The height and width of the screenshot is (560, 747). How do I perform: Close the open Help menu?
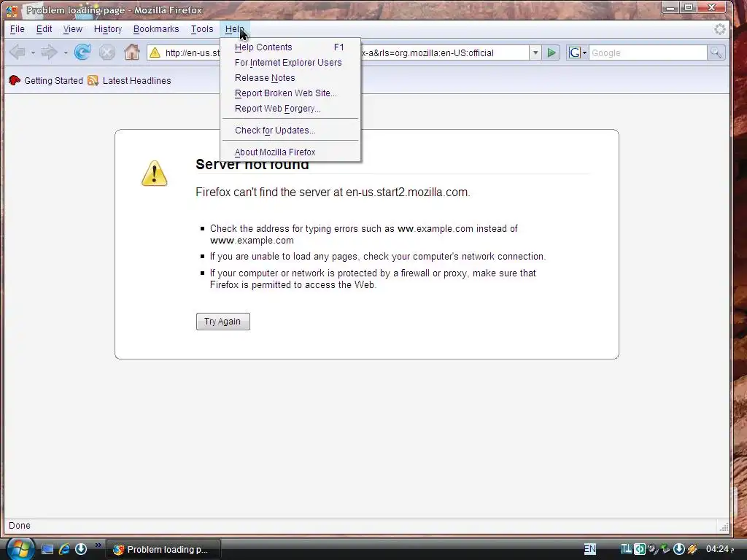(x=234, y=29)
